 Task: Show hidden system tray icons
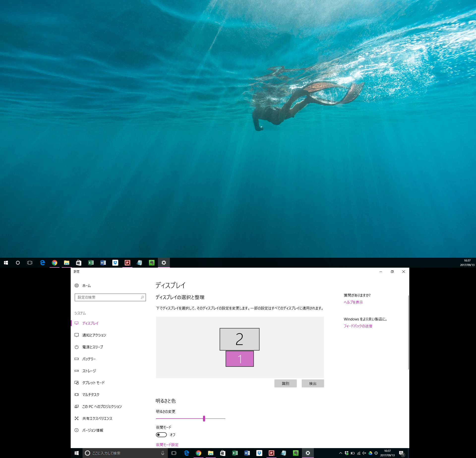click(340, 453)
